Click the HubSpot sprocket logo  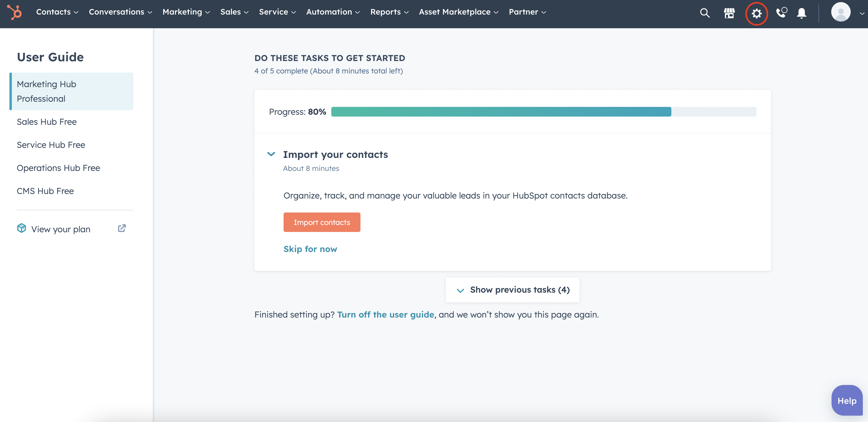point(15,12)
